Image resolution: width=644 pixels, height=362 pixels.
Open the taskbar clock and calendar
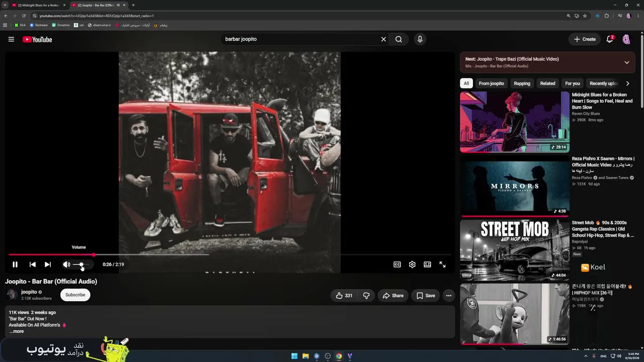633,356
